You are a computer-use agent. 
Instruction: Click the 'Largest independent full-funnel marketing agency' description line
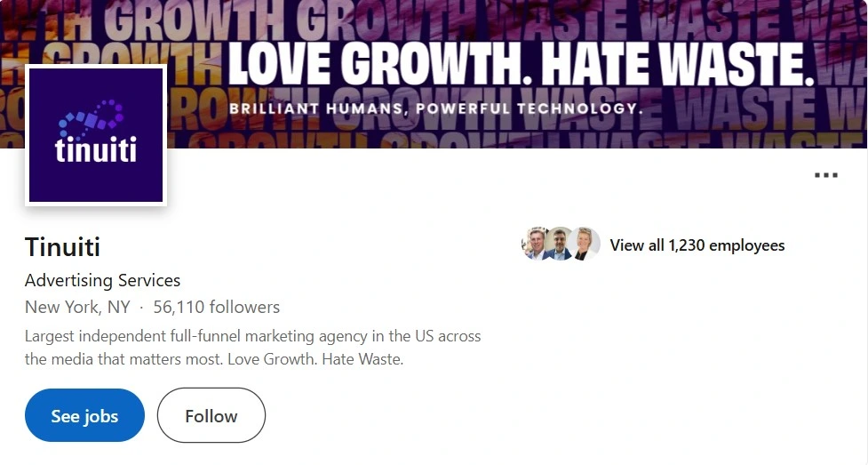(253, 336)
